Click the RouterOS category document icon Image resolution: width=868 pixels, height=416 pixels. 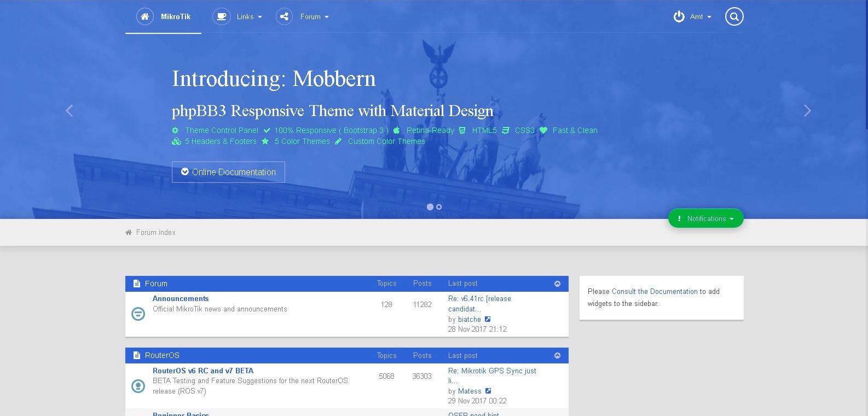[x=137, y=355]
